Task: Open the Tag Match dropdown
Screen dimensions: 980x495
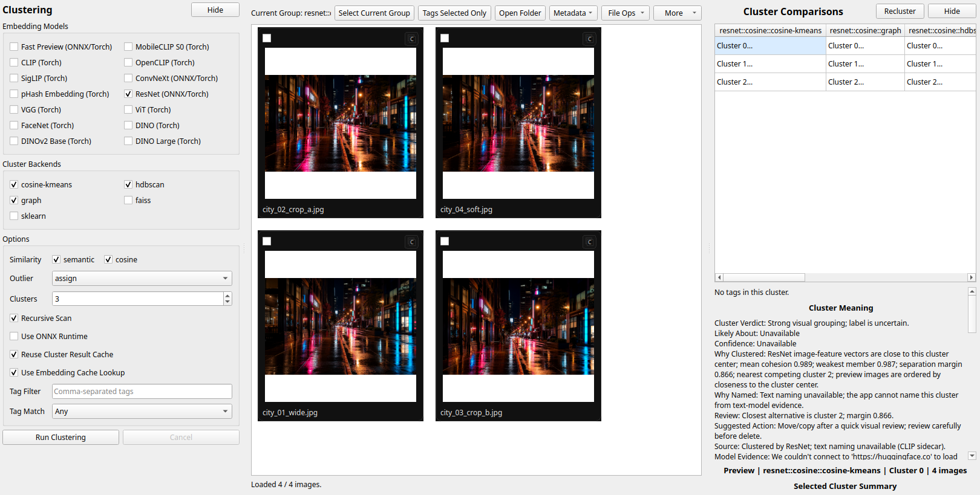Action: tap(142, 411)
